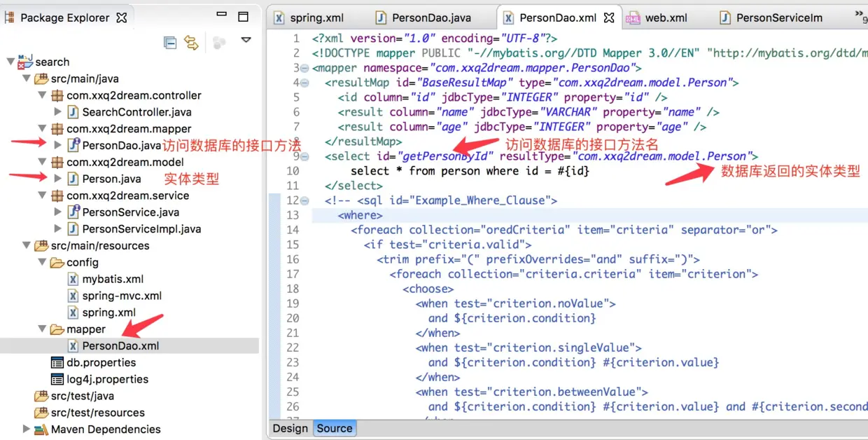This screenshot has width=868, height=440.
Task: Minimize the Package Explorer view
Action: [221, 15]
